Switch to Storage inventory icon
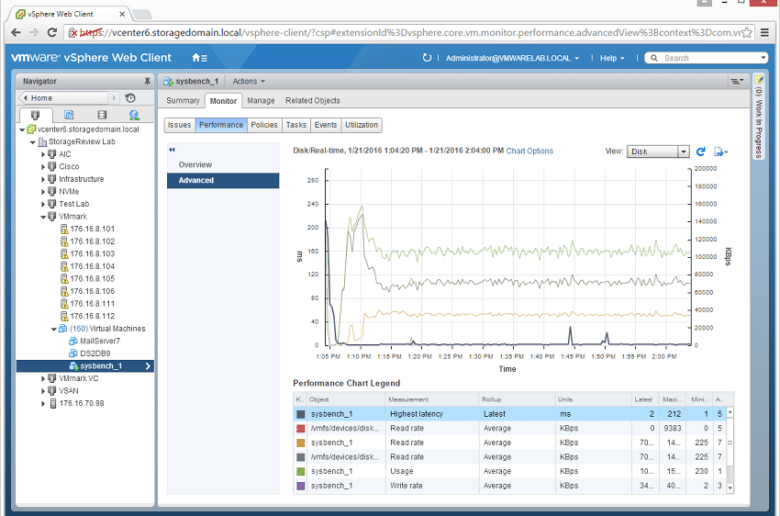The image size is (780, 516). (102, 115)
